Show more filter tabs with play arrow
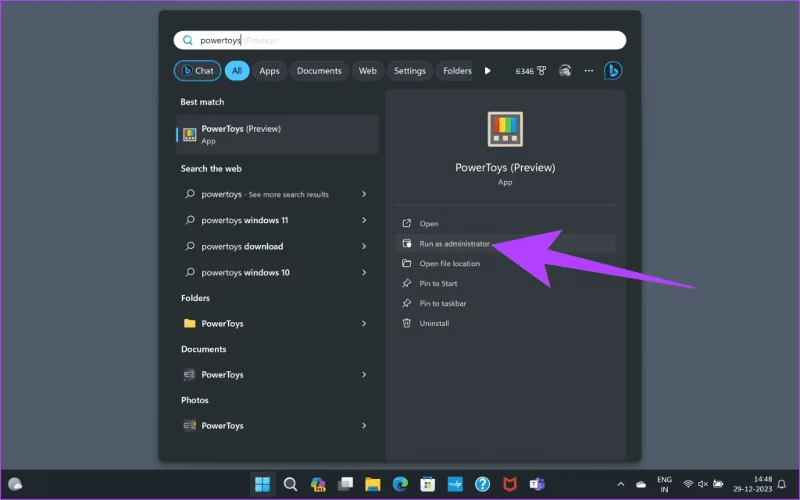This screenshot has height=500, width=800. pyautogui.click(x=487, y=71)
